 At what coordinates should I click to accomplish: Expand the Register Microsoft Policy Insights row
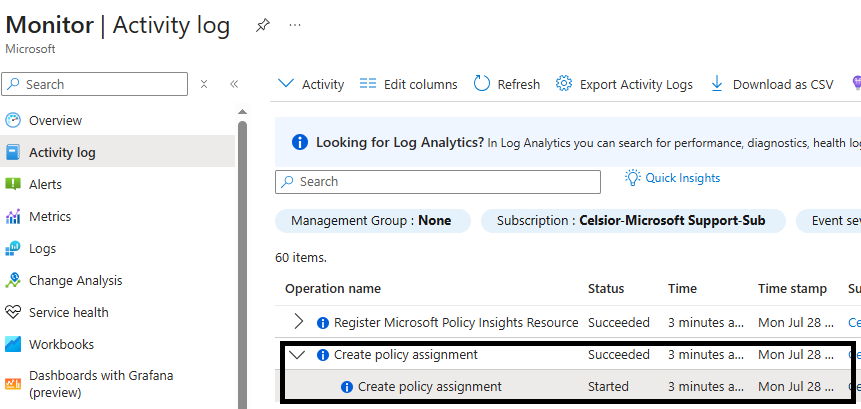pyautogui.click(x=298, y=322)
